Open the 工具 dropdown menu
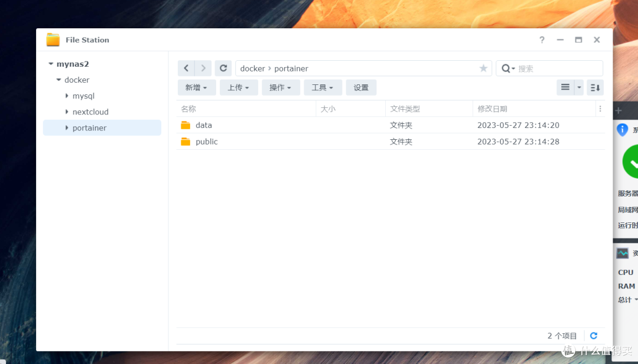638x364 pixels. [x=323, y=87]
